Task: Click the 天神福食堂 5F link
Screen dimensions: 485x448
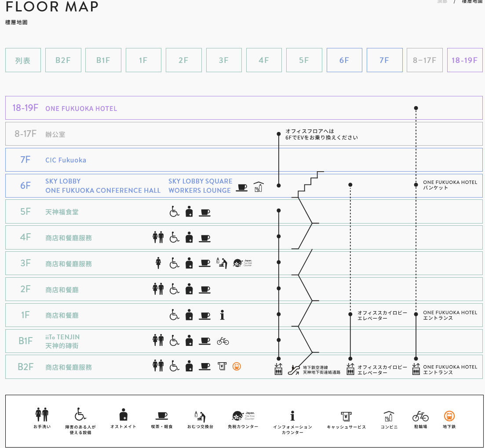Action: click(x=62, y=212)
